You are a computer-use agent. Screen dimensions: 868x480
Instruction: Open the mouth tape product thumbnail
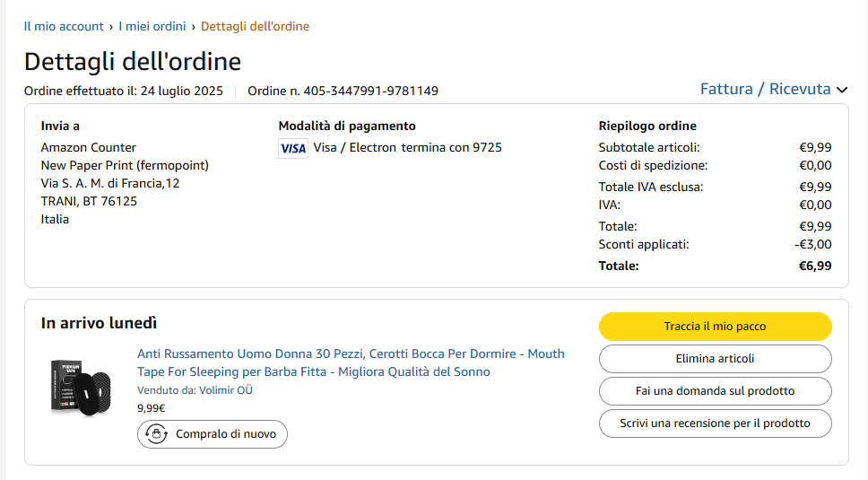tap(80, 386)
